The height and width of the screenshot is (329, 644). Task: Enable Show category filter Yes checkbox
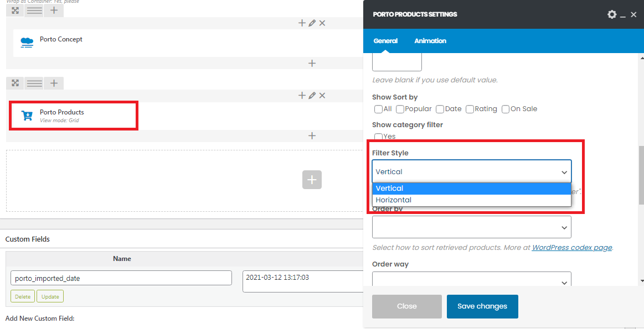coord(378,136)
